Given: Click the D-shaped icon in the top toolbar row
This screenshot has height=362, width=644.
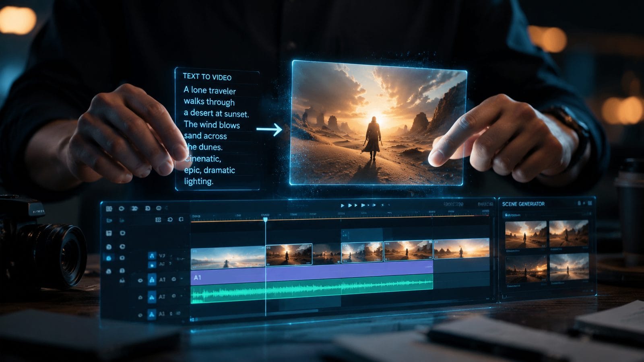Looking at the screenshot, I should pyautogui.click(x=148, y=208).
